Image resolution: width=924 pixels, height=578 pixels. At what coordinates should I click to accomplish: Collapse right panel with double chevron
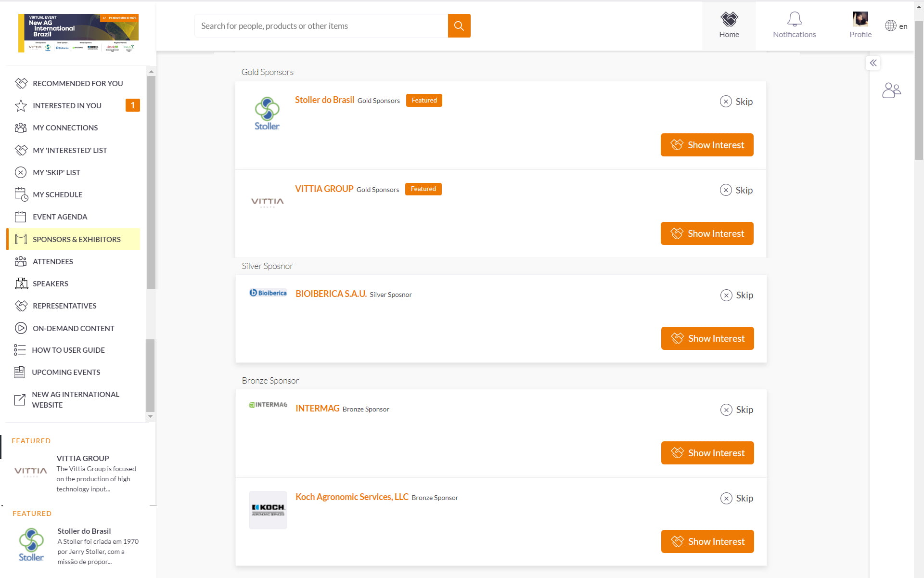point(873,63)
